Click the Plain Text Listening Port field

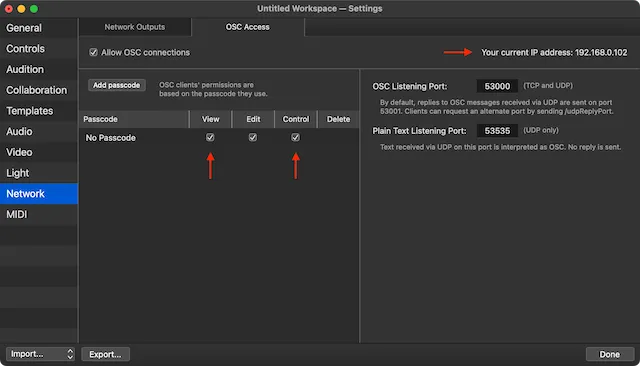(497, 131)
